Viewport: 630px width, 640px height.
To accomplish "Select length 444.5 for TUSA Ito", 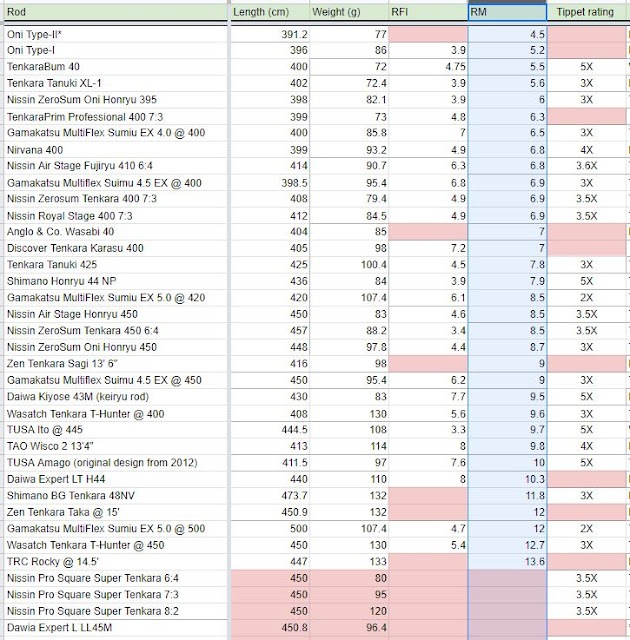I will click(270, 430).
